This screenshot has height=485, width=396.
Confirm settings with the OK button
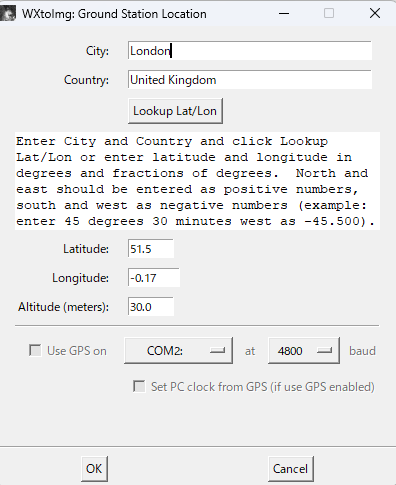pyautogui.click(x=94, y=469)
